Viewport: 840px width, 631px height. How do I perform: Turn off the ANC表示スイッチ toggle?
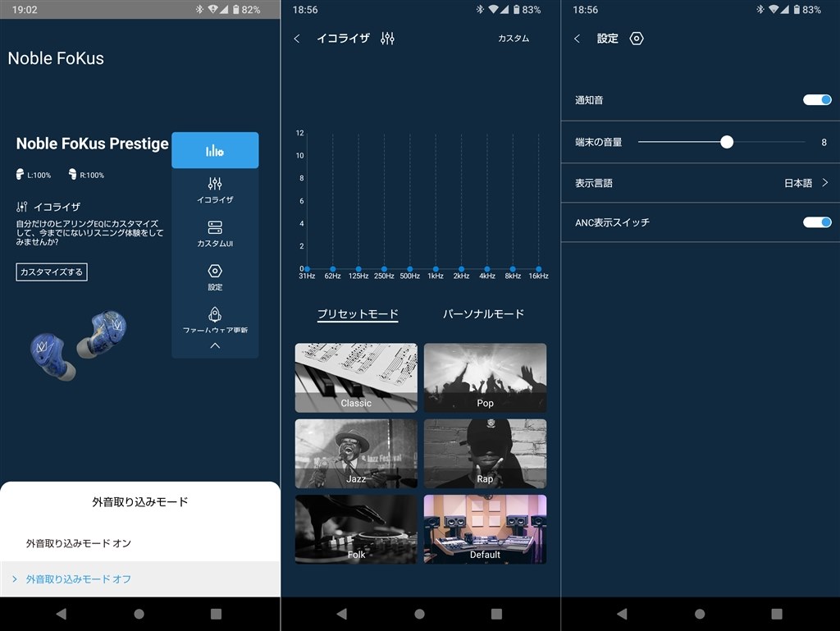pos(817,222)
